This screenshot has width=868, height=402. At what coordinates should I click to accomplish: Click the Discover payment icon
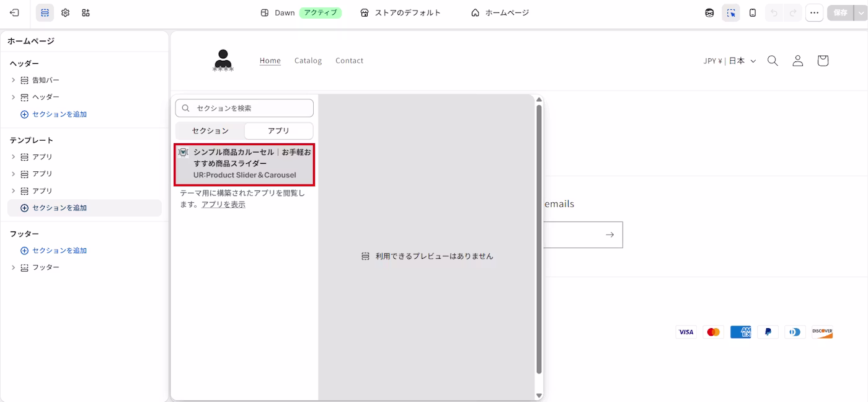(823, 332)
